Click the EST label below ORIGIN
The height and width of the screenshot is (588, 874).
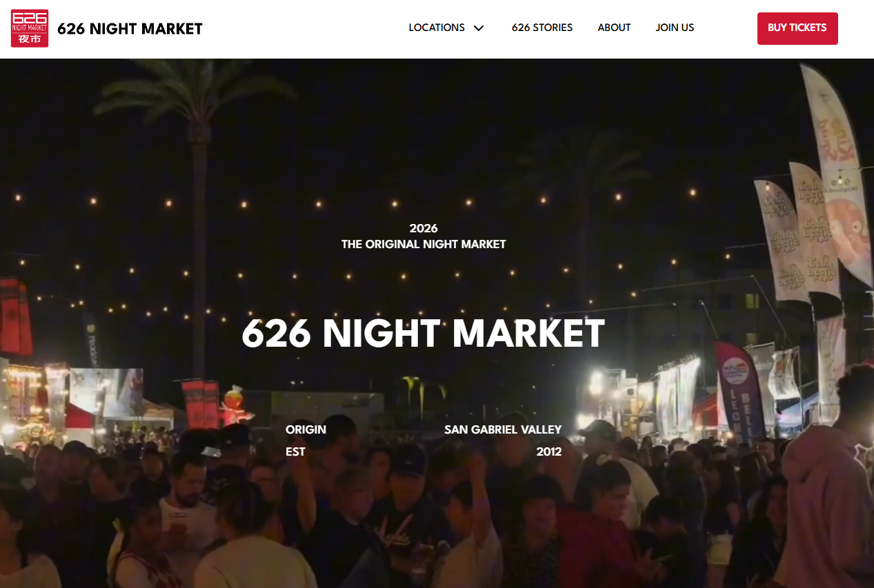coord(295,452)
